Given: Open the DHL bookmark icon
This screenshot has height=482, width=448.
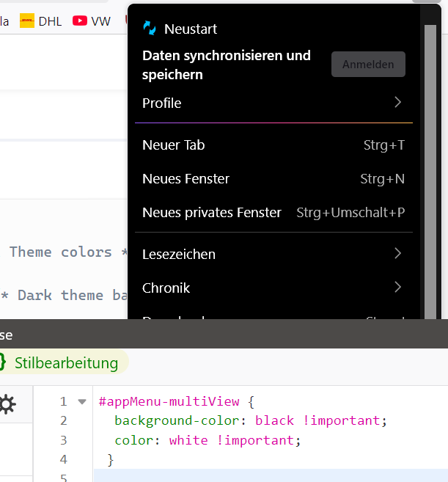Looking at the screenshot, I should (x=26, y=21).
